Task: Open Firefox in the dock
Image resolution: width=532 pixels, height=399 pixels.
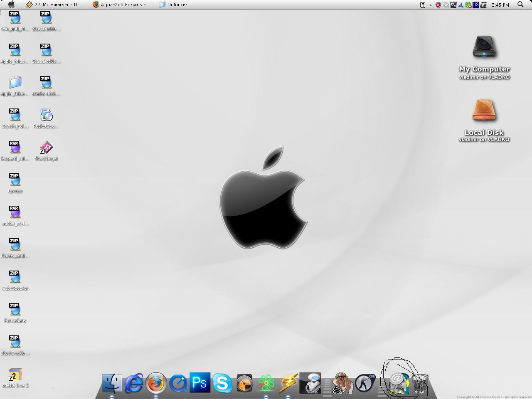Action: (x=156, y=383)
